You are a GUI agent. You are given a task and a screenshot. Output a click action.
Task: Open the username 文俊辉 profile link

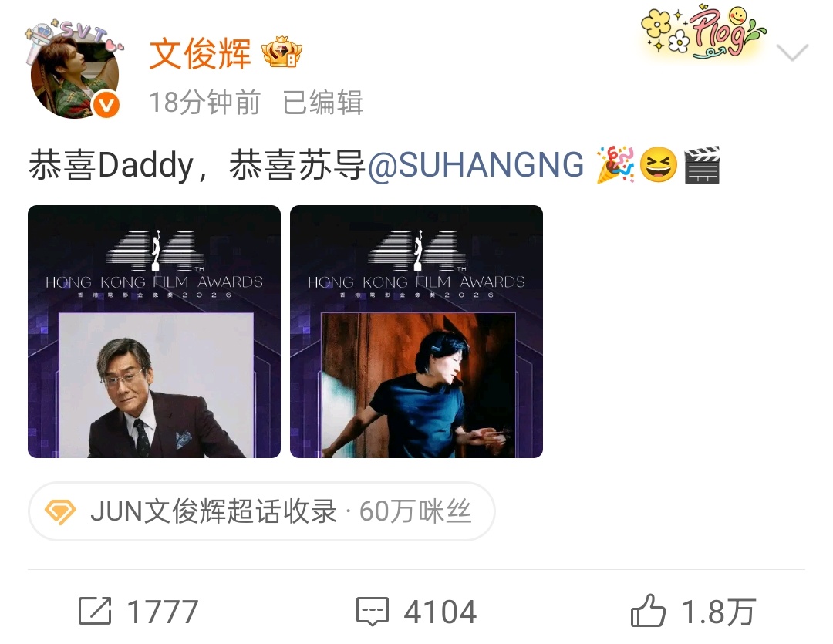click(200, 54)
